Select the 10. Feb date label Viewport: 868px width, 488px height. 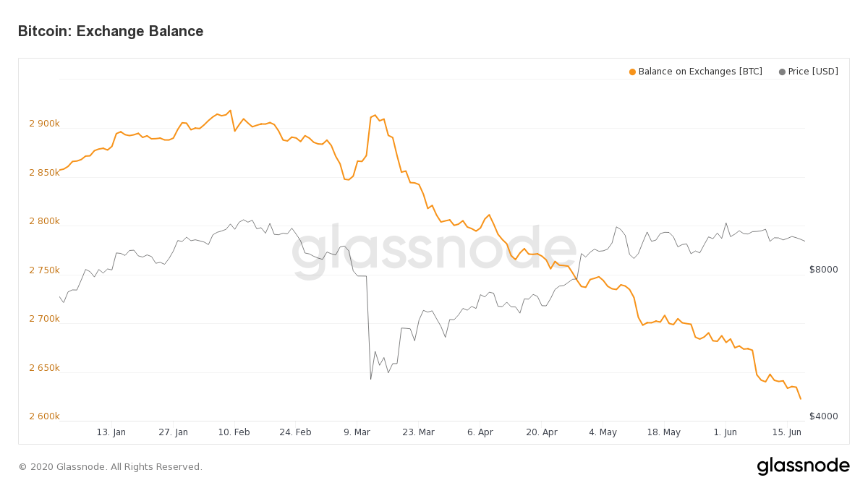point(234,432)
